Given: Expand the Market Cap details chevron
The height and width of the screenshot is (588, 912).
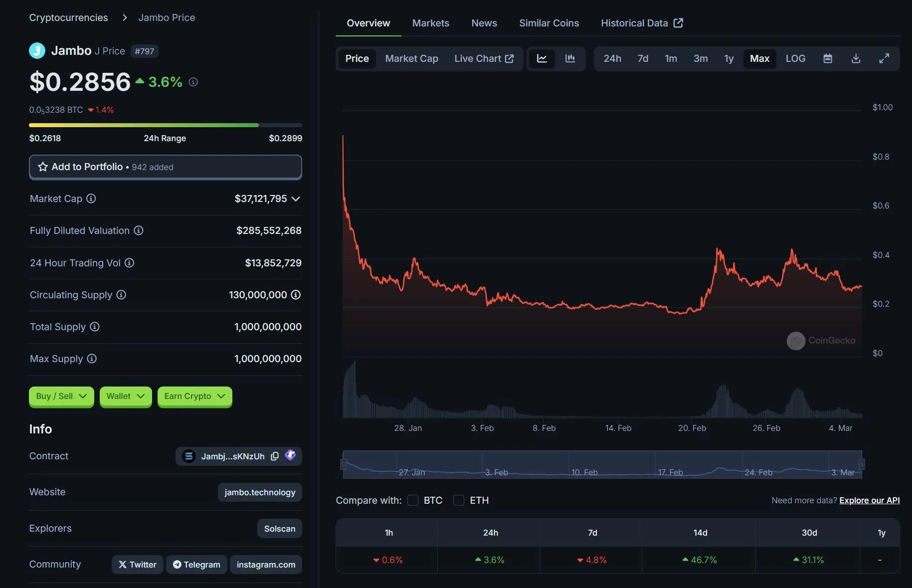Looking at the screenshot, I should (x=296, y=198).
